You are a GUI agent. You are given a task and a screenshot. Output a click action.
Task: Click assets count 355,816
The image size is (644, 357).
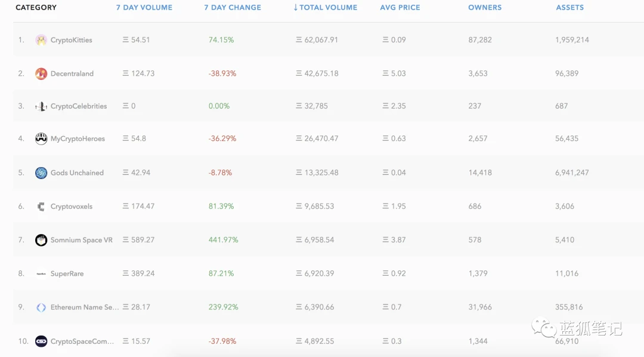point(569,307)
